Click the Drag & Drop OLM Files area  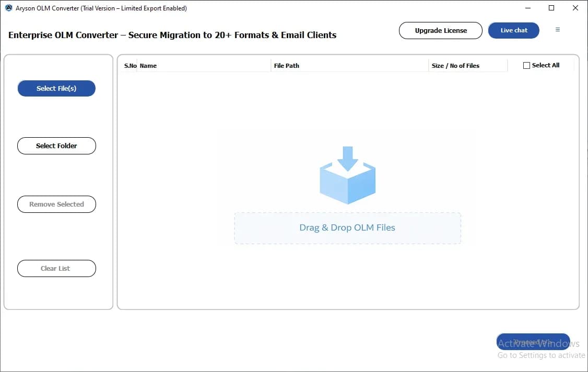pyautogui.click(x=348, y=228)
